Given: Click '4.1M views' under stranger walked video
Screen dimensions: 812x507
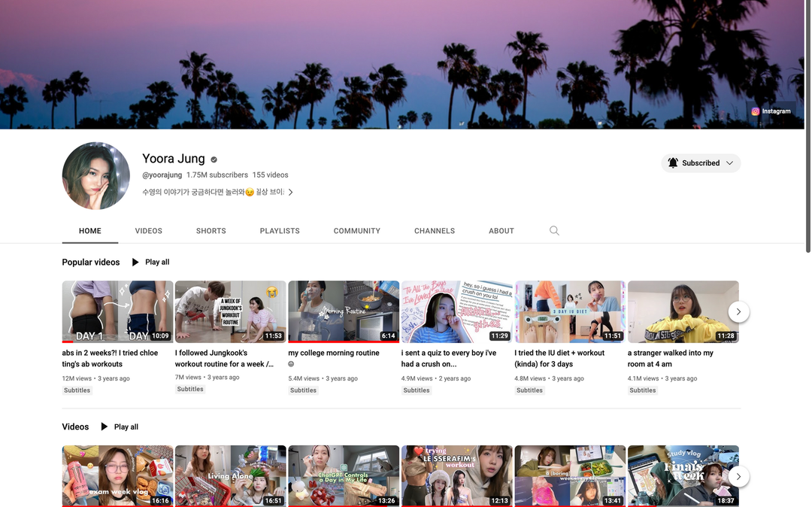Looking at the screenshot, I should point(643,378).
